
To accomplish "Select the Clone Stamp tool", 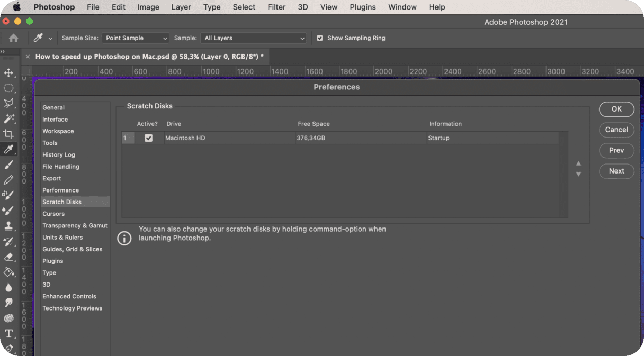I will coord(8,226).
